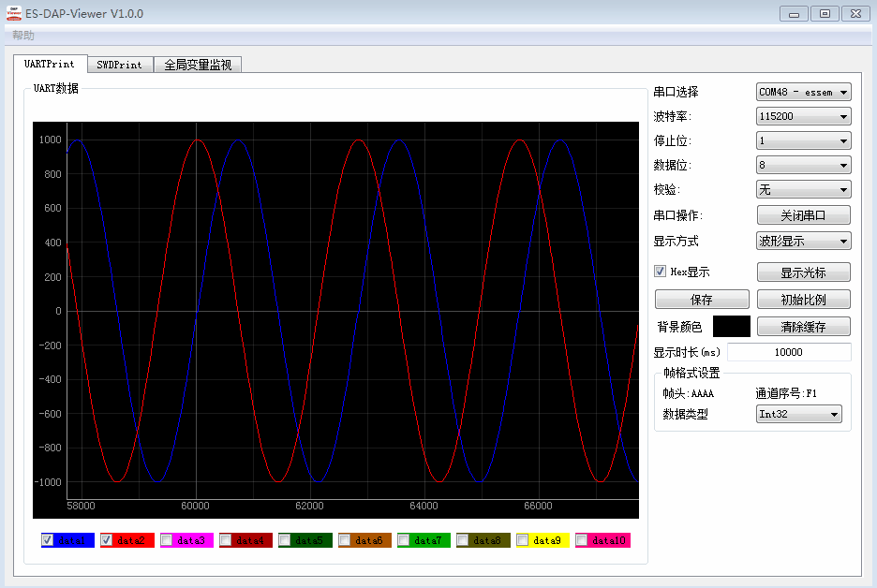Image resolution: width=877 pixels, height=588 pixels.
Task: Close the ES-DAP-Viewer window
Action: [855, 14]
